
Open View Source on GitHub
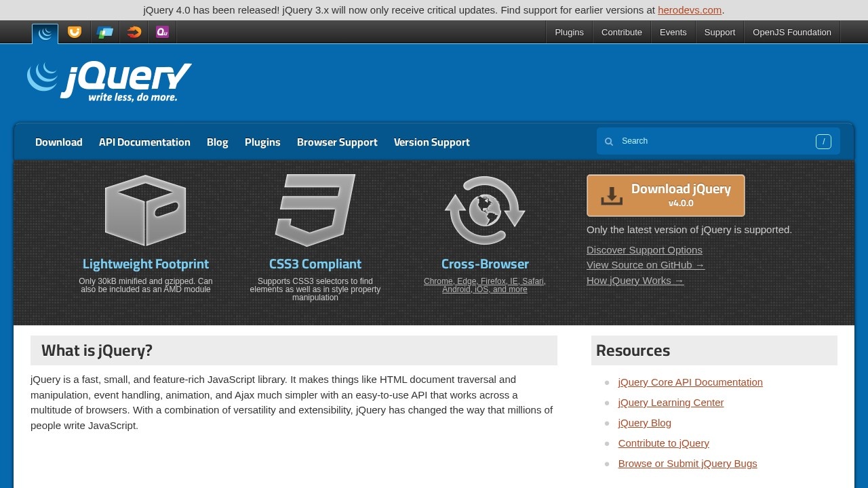pos(645,265)
